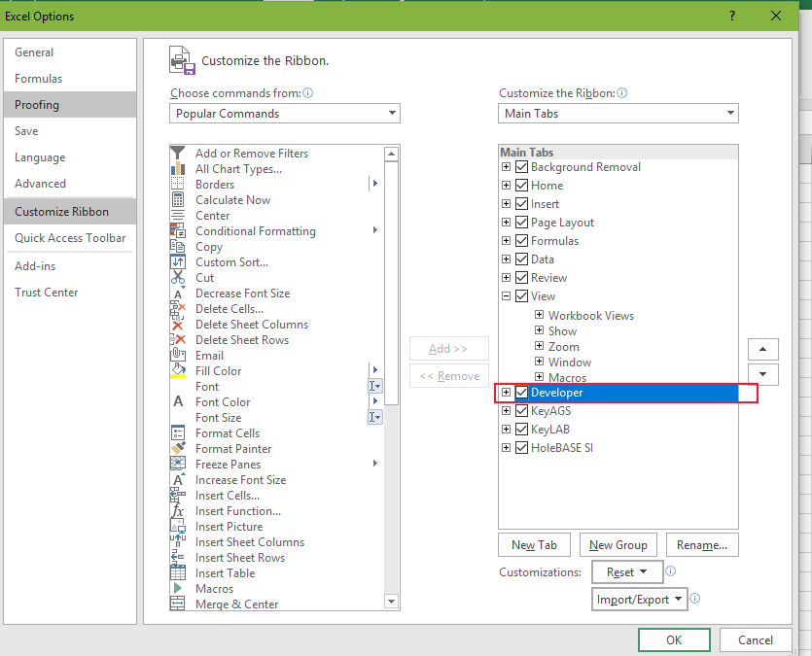Click the Font Color letter A icon
This screenshot has width=812, height=656.
coord(178,401)
